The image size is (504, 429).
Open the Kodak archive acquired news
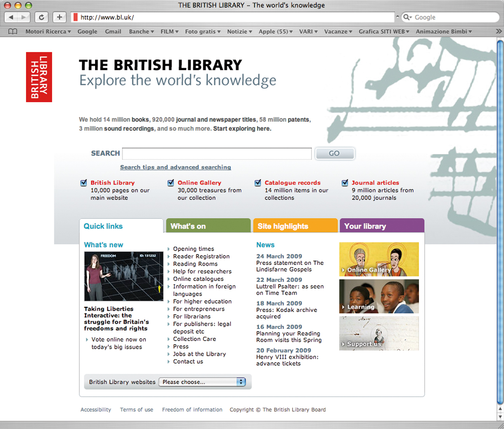287,313
